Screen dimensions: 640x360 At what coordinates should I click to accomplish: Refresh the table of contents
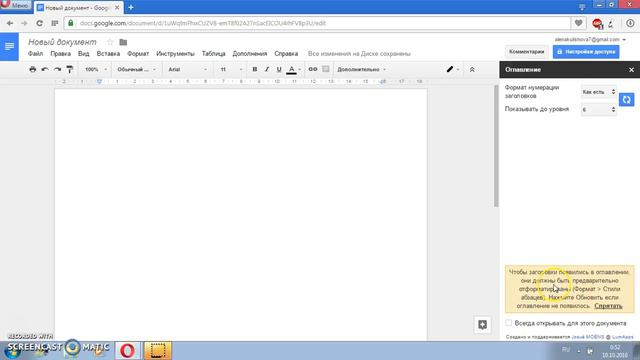click(x=627, y=100)
